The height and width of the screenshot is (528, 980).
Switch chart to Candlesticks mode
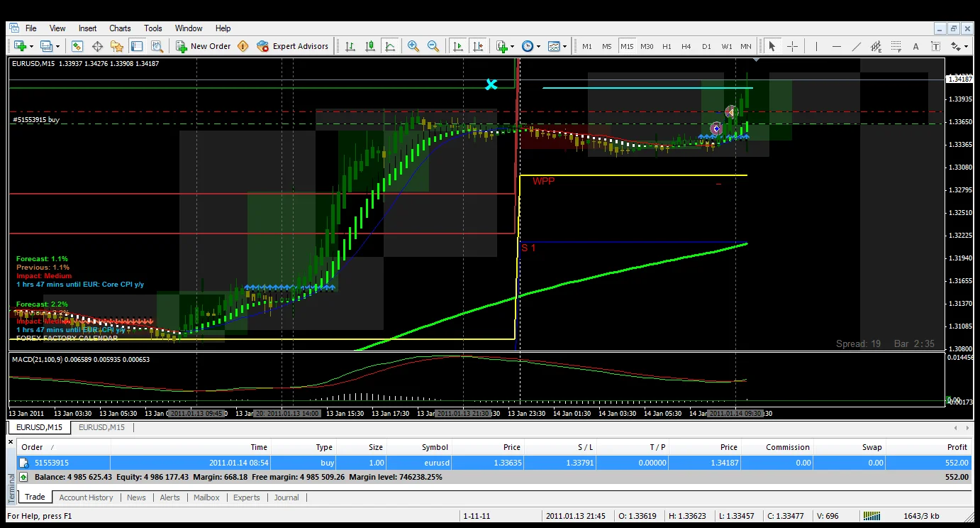click(x=370, y=46)
